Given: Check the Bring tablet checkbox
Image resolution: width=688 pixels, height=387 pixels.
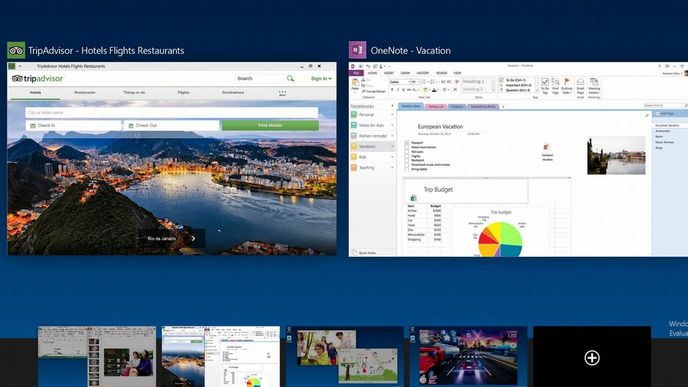Looking at the screenshot, I should click(x=407, y=169).
